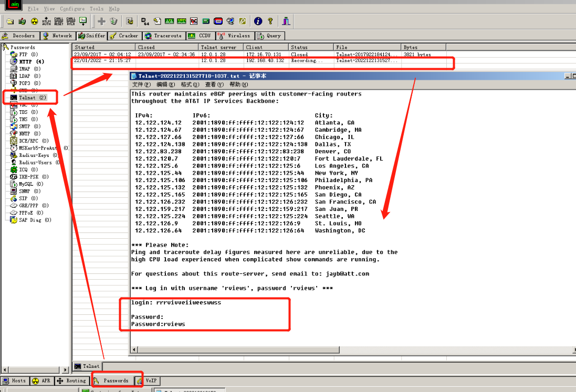Switch to the CCDU tab

pos(200,36)
